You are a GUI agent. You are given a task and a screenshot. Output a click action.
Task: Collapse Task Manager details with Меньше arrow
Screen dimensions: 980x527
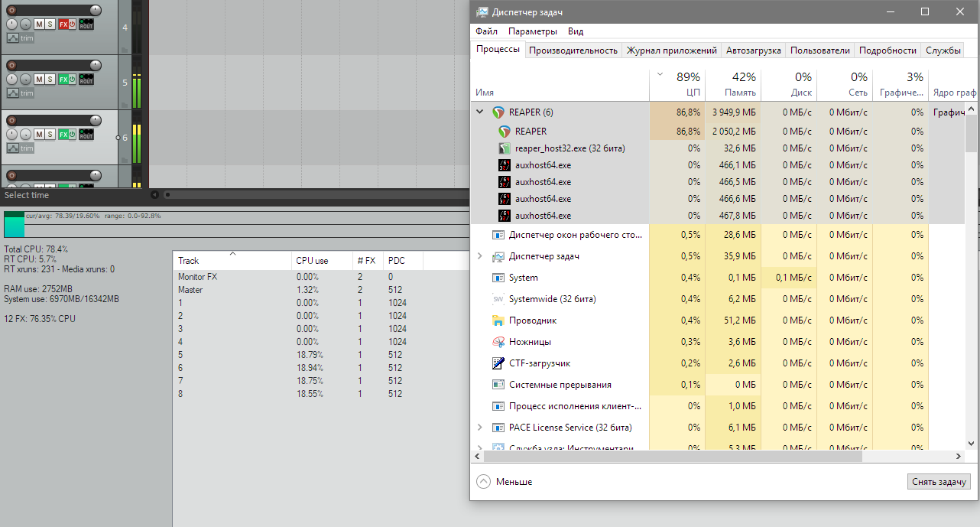(x=483, y=482)
